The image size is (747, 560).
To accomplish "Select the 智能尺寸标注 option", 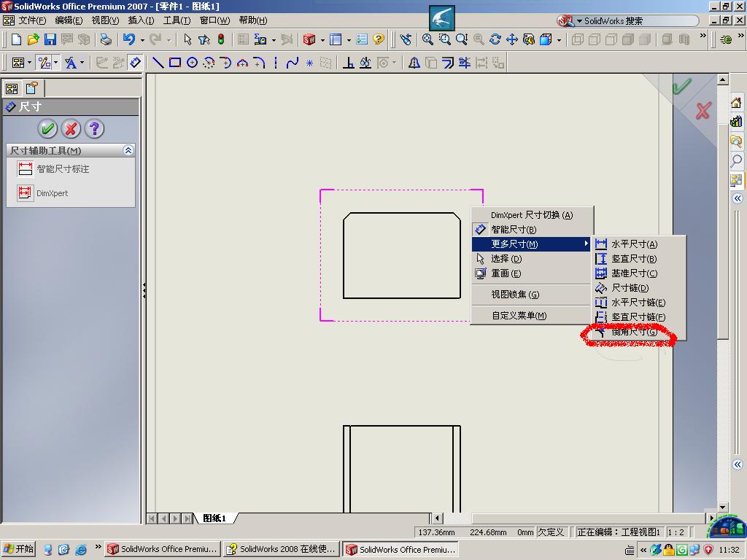I will tap(53, 168).
